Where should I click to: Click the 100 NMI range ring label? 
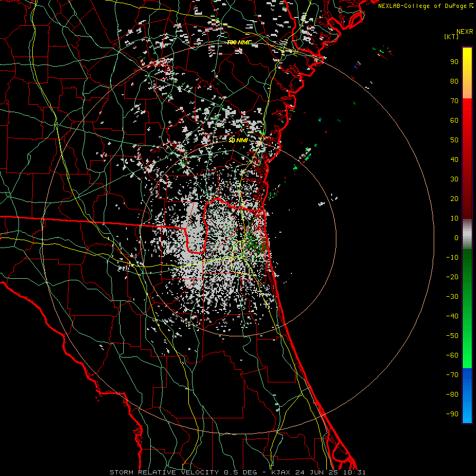click(238, 42)
